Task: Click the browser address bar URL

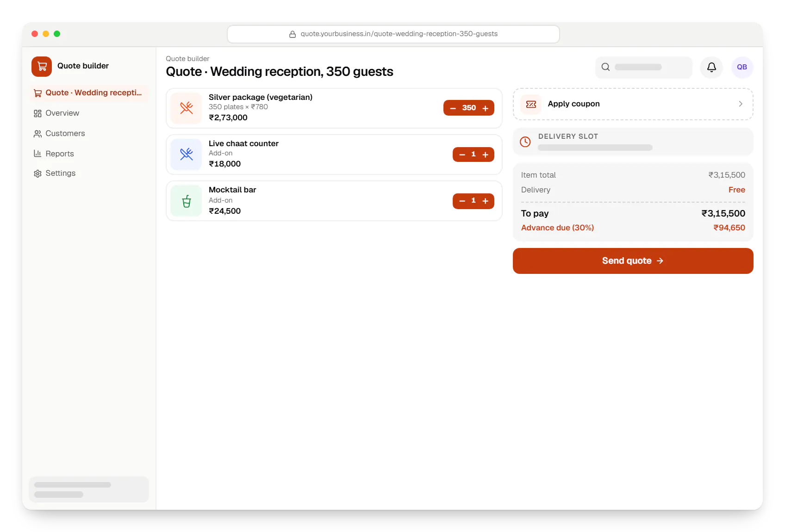Action: click(393, 34)
